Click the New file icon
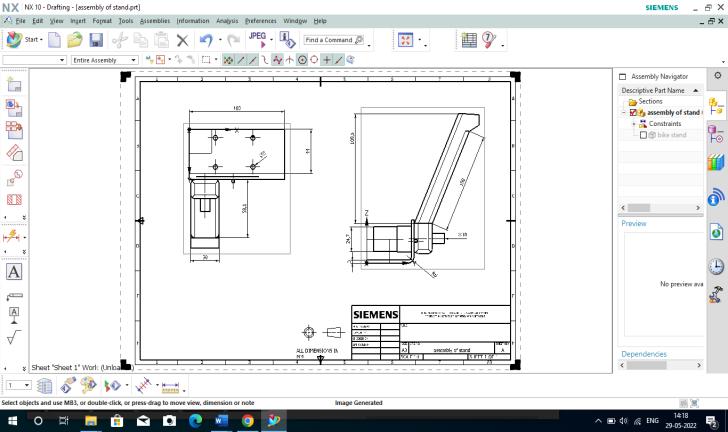This screenshot has width=728, height=432. [54, 40]
